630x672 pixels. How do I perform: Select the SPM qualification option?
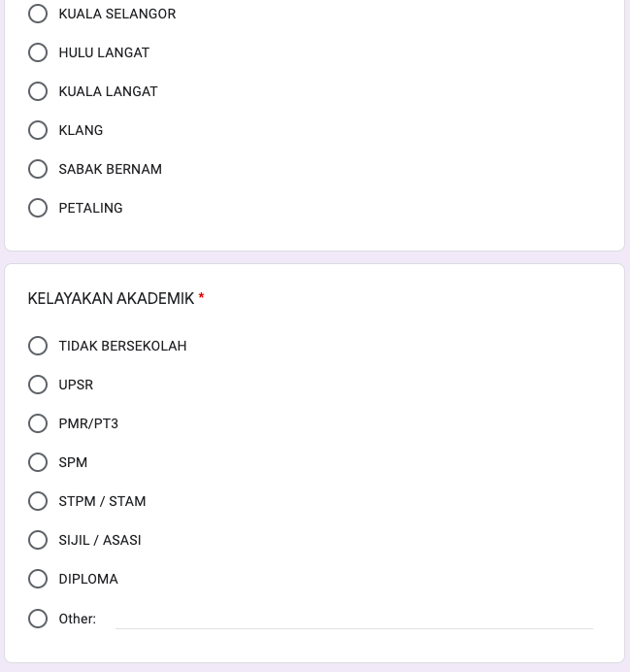[38, 462]
